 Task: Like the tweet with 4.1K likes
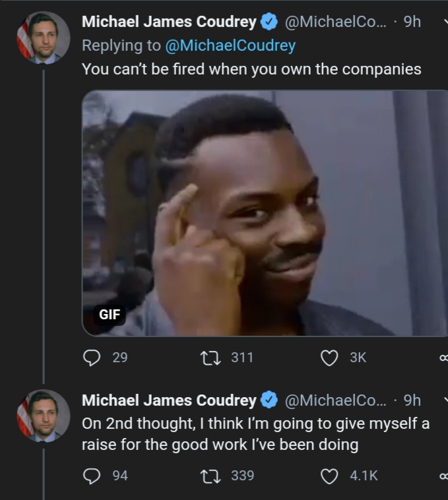pos(329,476)
